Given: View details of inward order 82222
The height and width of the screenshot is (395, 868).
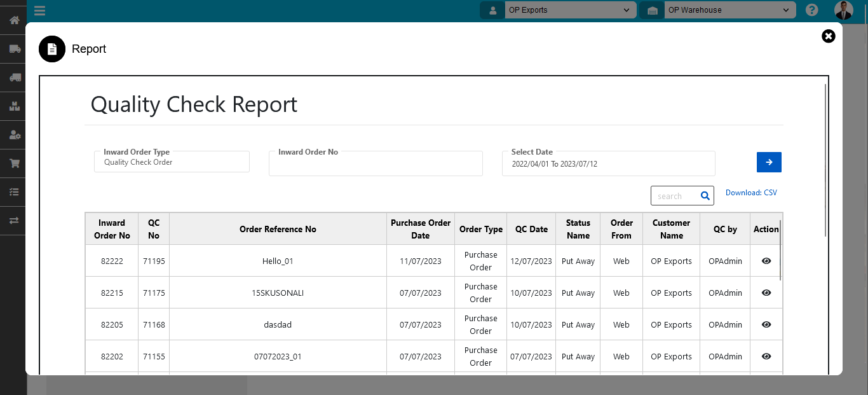Looking at the screenshot, I should tap(766, 261).
